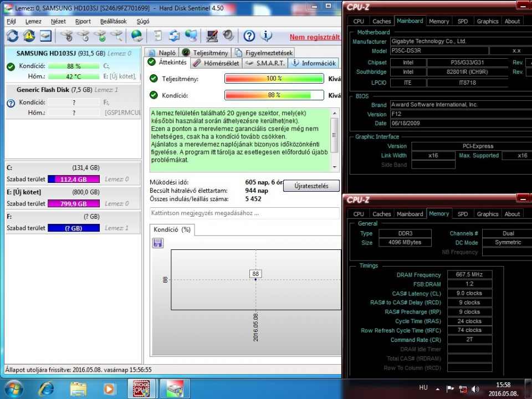Open SPD tab in lower CPU-Z window
532x399 pixels.
tap(462, 214)
